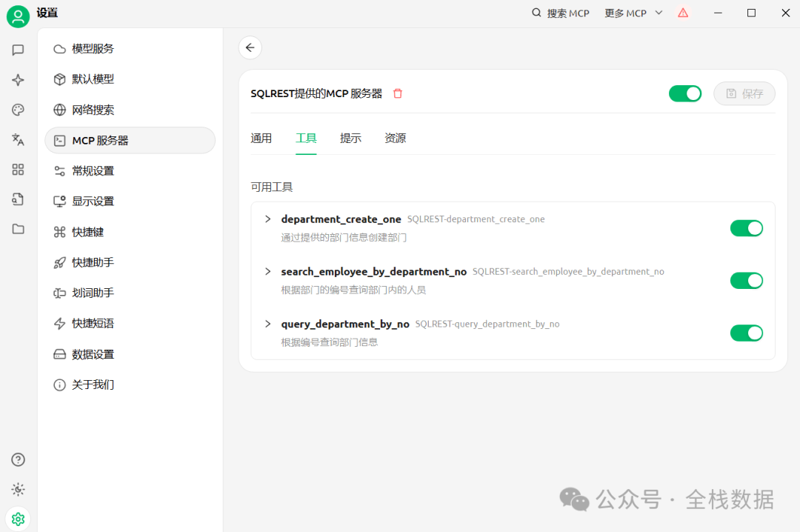The height and width of the screenshot is (532, 800).
Task: Click the 搜索 MCP button
Action: tap(561, 13)
